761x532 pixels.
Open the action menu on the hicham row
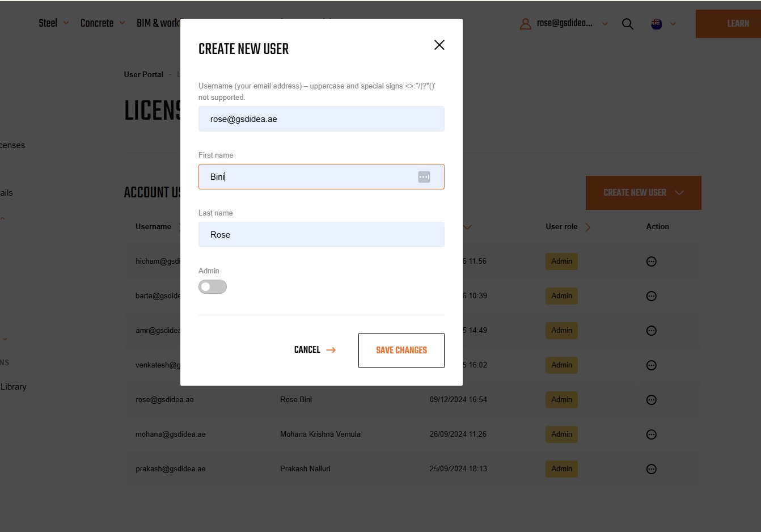(651, 261)
